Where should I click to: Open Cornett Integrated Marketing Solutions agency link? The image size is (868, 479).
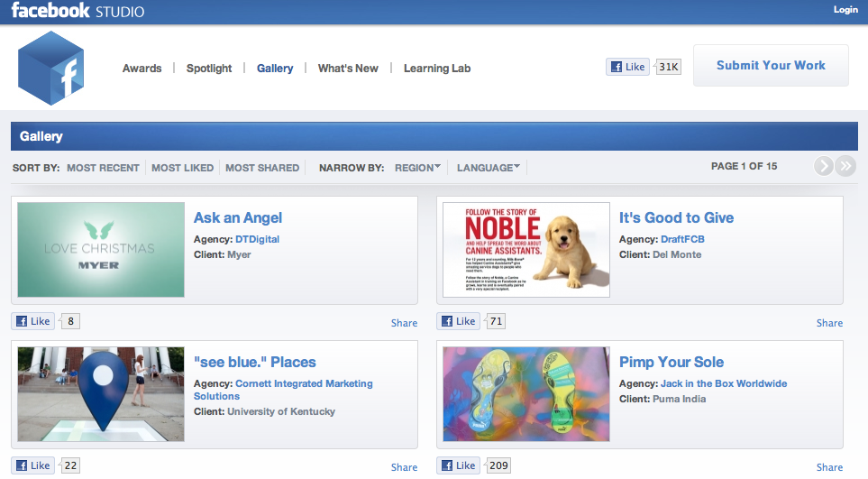(x=283, y=390)
